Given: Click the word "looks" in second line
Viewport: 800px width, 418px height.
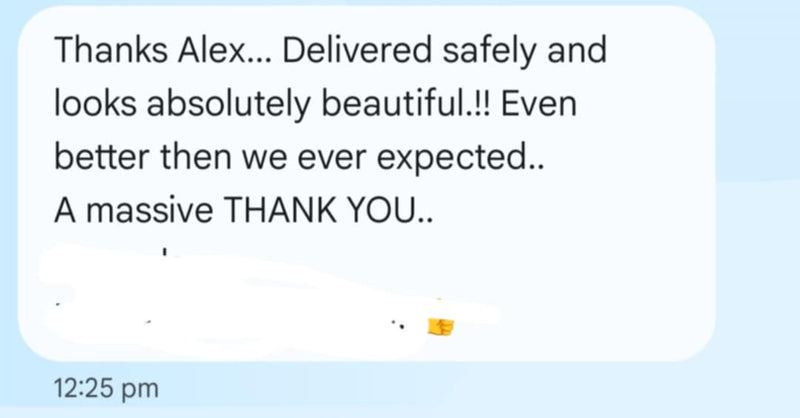Looking at the screenshot, I should [85, 104].
